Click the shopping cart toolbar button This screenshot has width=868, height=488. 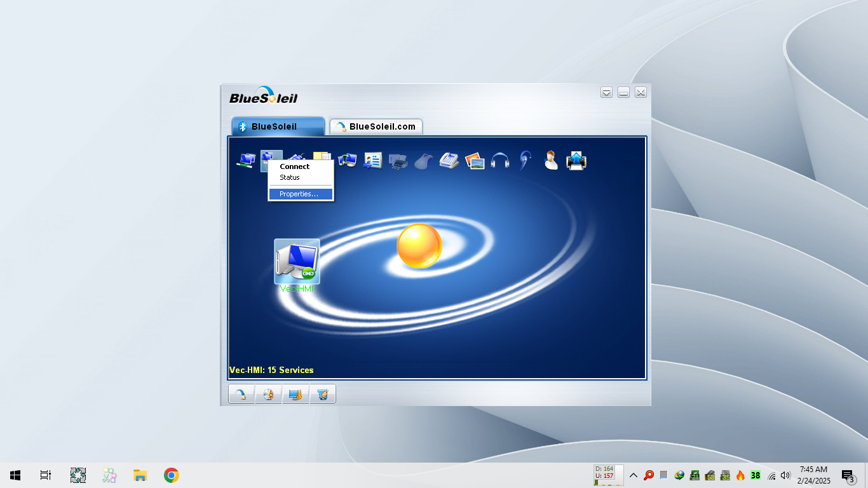coord(323,395)
